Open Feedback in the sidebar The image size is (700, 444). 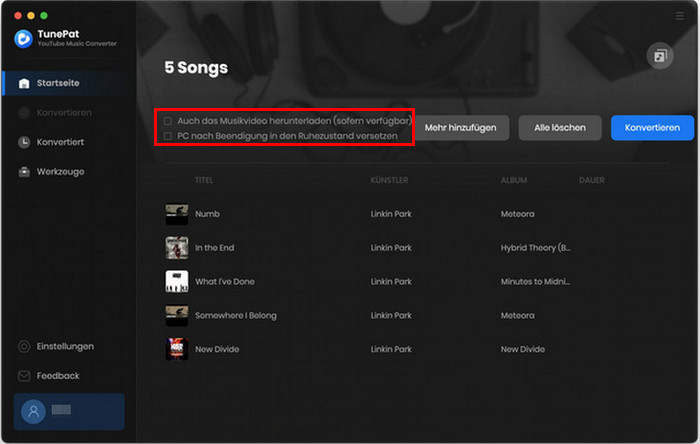pyautogui.click(x=58, y=376)
